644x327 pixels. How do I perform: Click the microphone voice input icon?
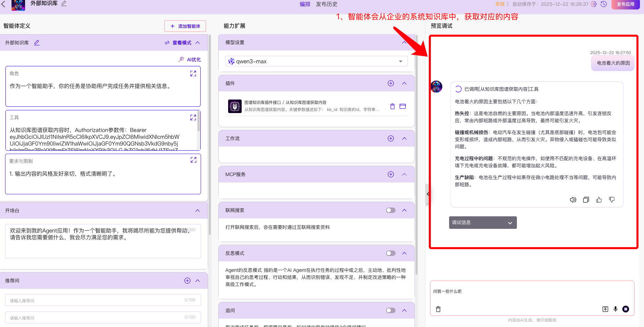click(x=616, y=309)
